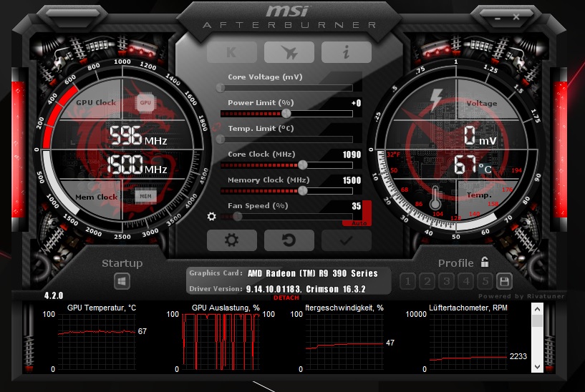
Task: Click the Fan Speed value 35
Action: tap(357, 206)
